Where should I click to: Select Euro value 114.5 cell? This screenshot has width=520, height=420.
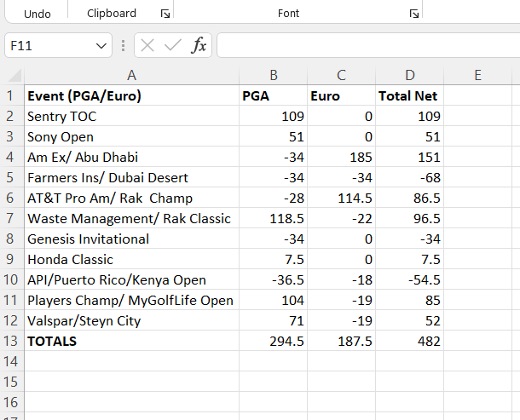pyautogui.click(x=341, y=198)
